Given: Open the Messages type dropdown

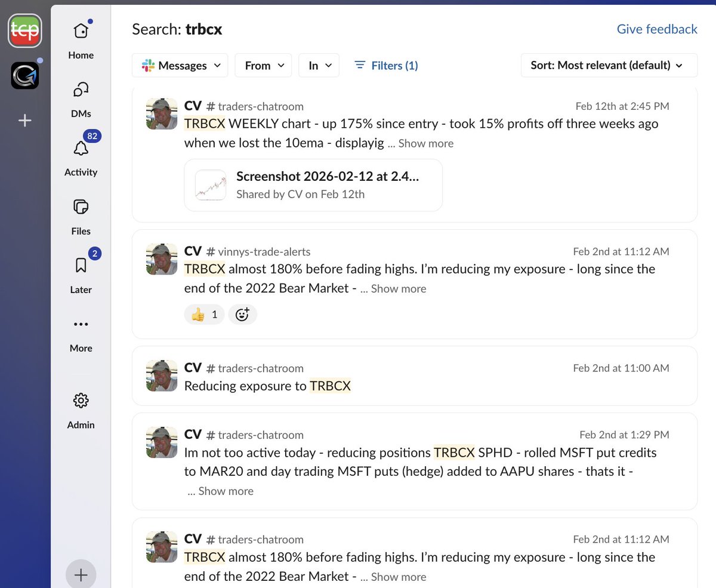Looking at the screenshot, I should (180, 66).
